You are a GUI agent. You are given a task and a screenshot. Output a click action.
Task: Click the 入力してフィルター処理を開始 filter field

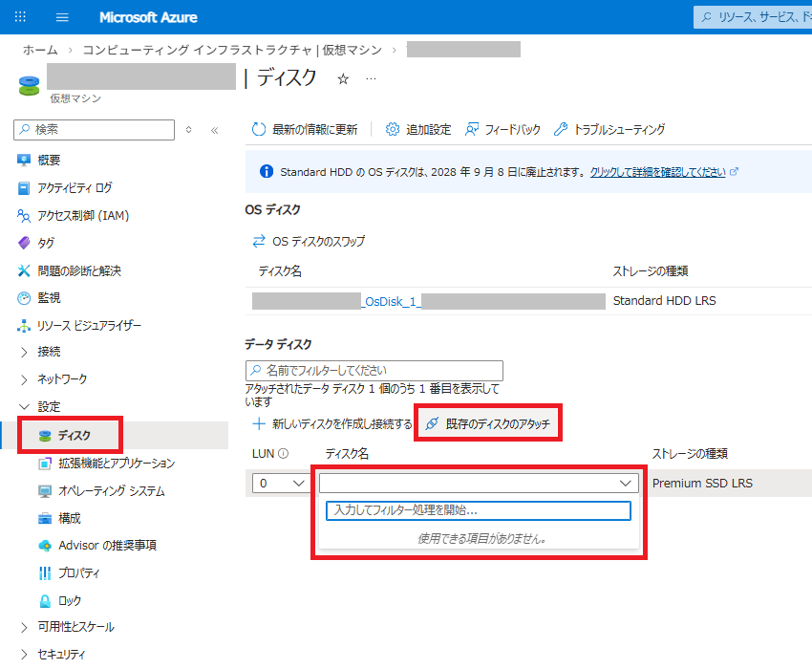coord(479,510)
